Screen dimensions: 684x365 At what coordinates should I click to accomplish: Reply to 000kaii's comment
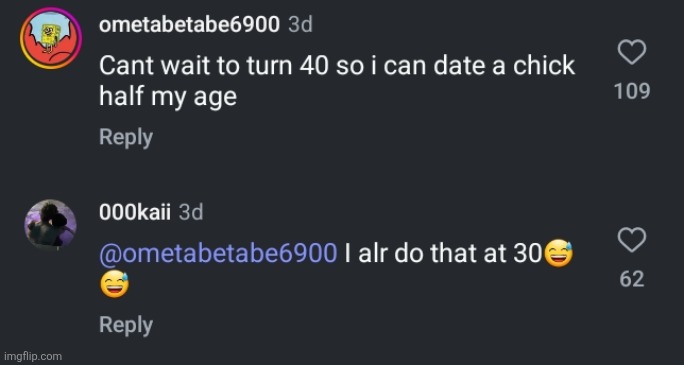[x=126, y=325]
